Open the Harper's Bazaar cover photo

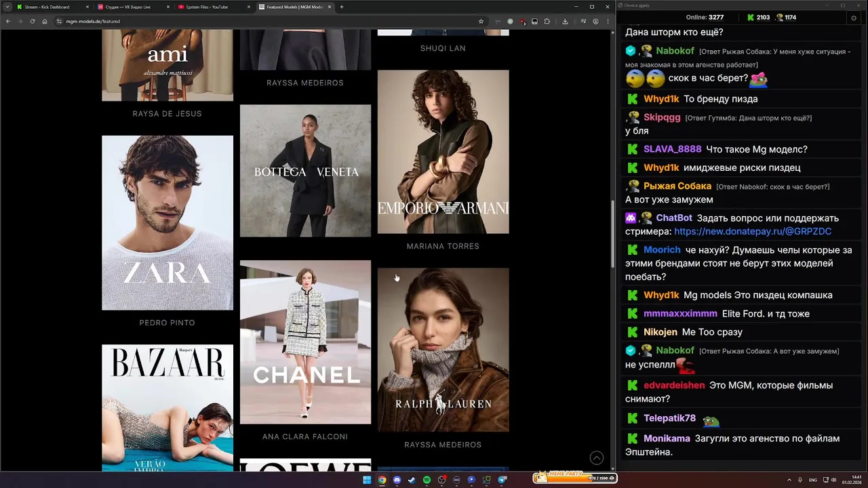coord(167,407)
